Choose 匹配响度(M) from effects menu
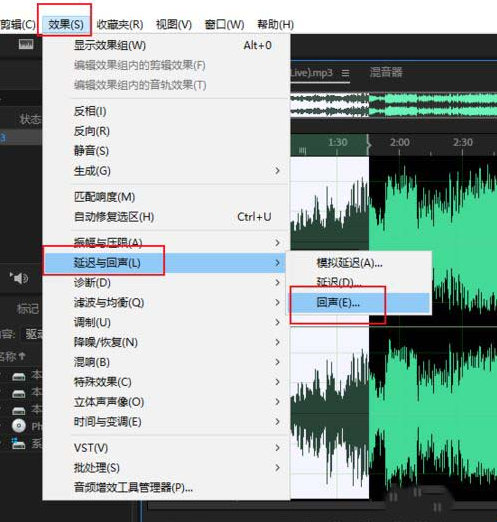 (x=166, y=197)
